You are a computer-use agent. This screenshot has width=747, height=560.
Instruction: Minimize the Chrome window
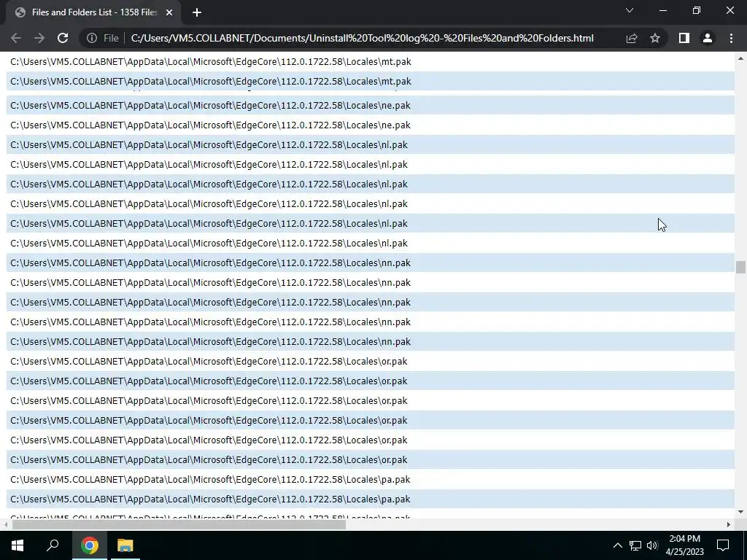point(663,10)
